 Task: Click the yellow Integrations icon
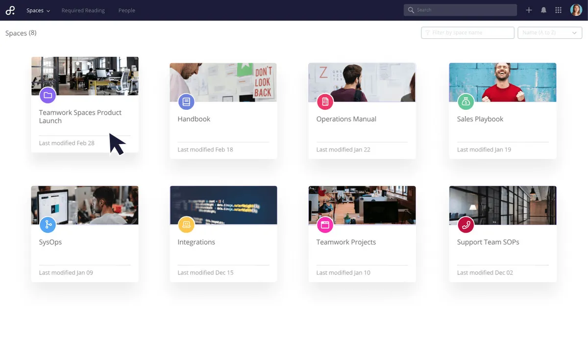[186, 225]
